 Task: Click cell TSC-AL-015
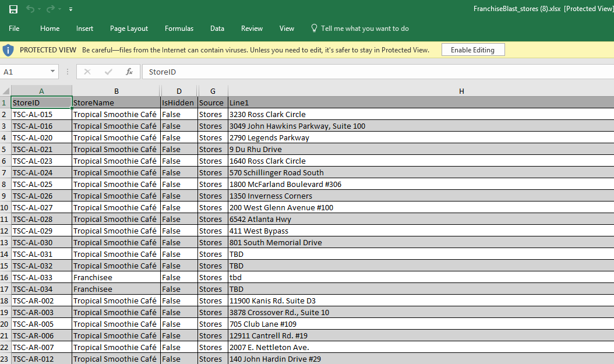41,114
